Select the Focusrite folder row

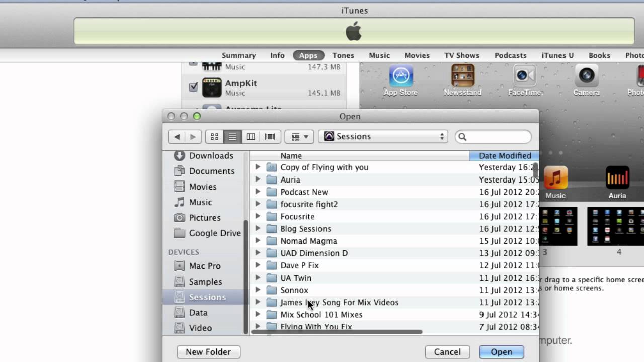coord(394,216)
